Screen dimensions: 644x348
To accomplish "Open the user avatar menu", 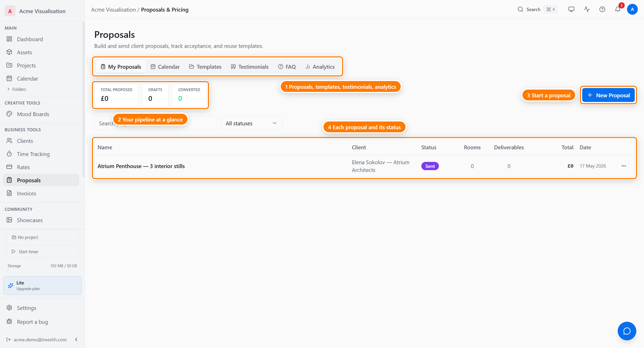I will click(x=632, y=9).
